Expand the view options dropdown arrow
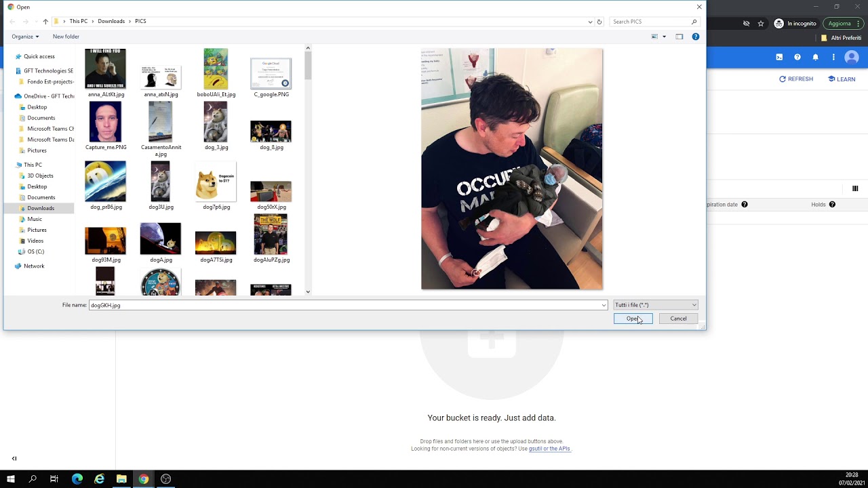868x488 pixels. pyautogui.click(x=664, y=37)
